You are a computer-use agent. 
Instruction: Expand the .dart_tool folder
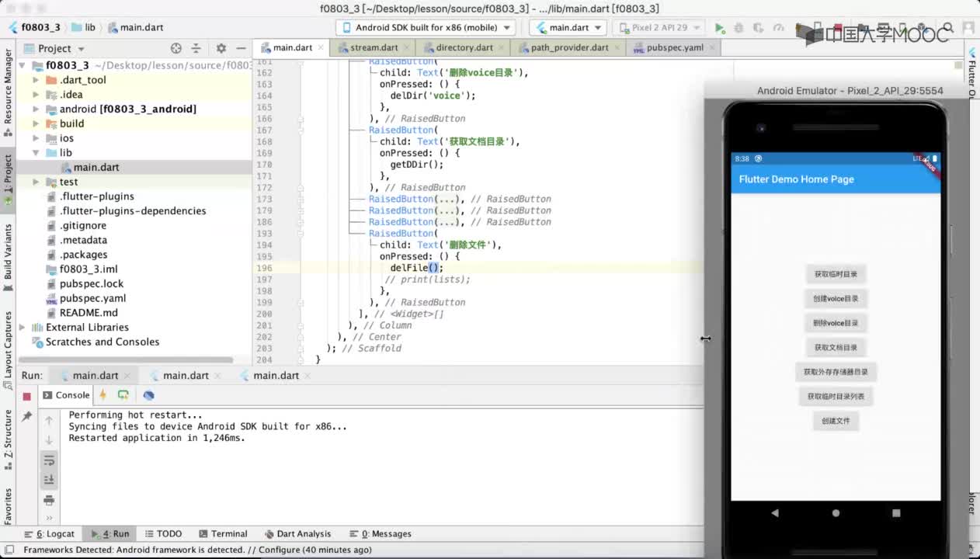click(x=36, y=80)
